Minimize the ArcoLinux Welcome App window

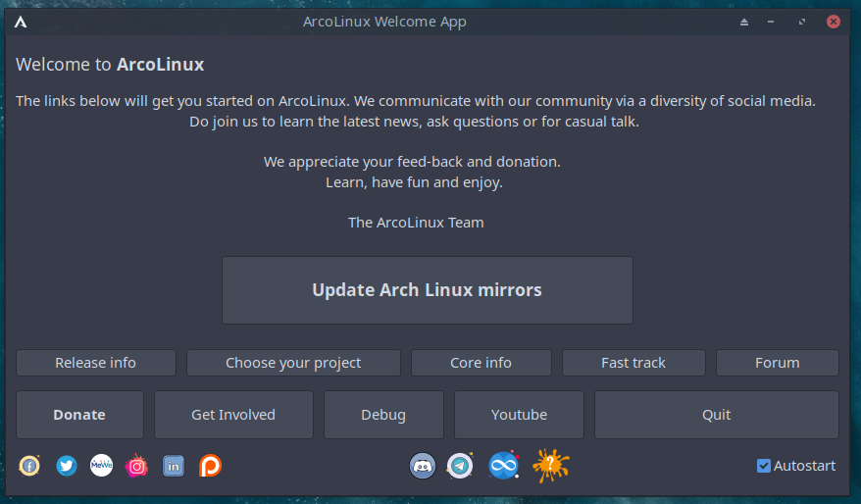(771, 22)
